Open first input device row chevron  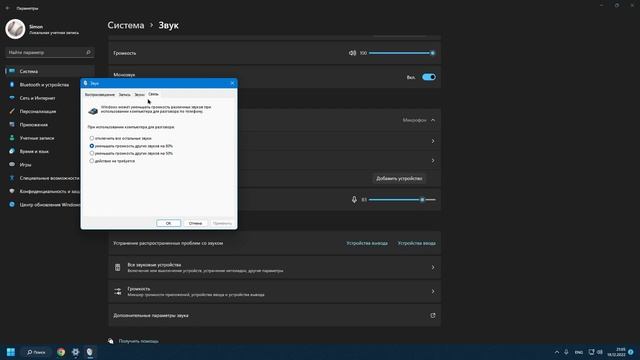pos(433,141)
